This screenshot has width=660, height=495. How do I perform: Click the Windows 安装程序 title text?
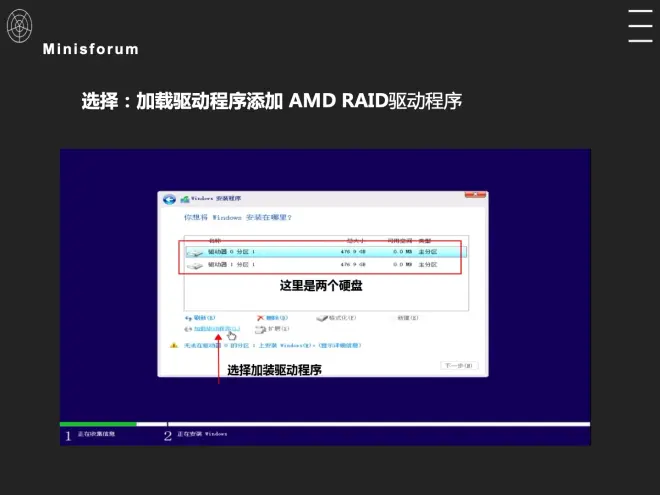click(x=216, y=198)
